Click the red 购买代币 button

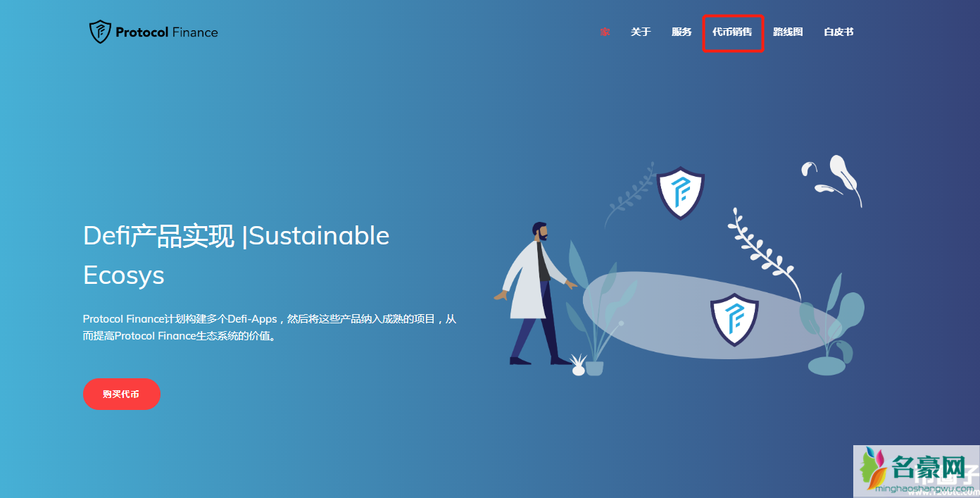coord(122,394)
